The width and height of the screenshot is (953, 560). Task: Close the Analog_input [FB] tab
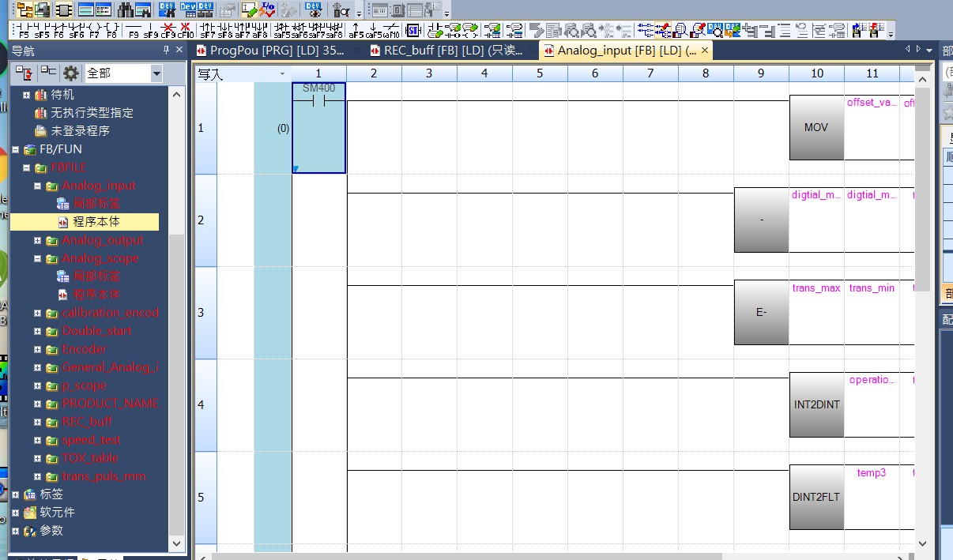pos(703,51)
